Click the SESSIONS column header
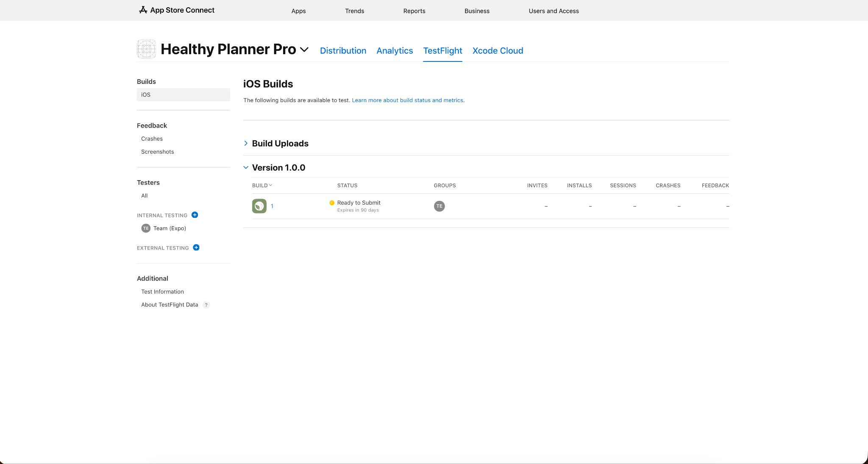Image resolution: width=868 pixels, height=464 pixels. [x=623, y=186]
